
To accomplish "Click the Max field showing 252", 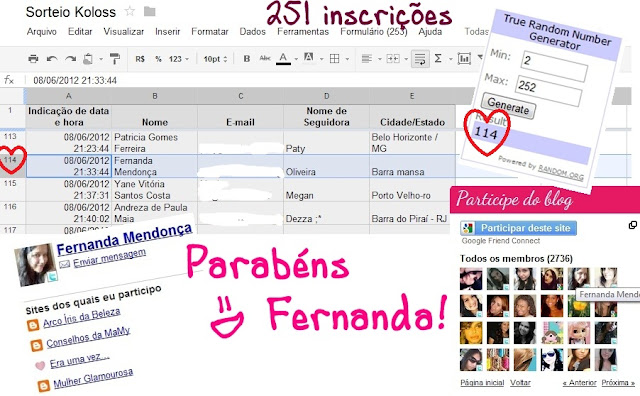I will click(x=548, y=91).
